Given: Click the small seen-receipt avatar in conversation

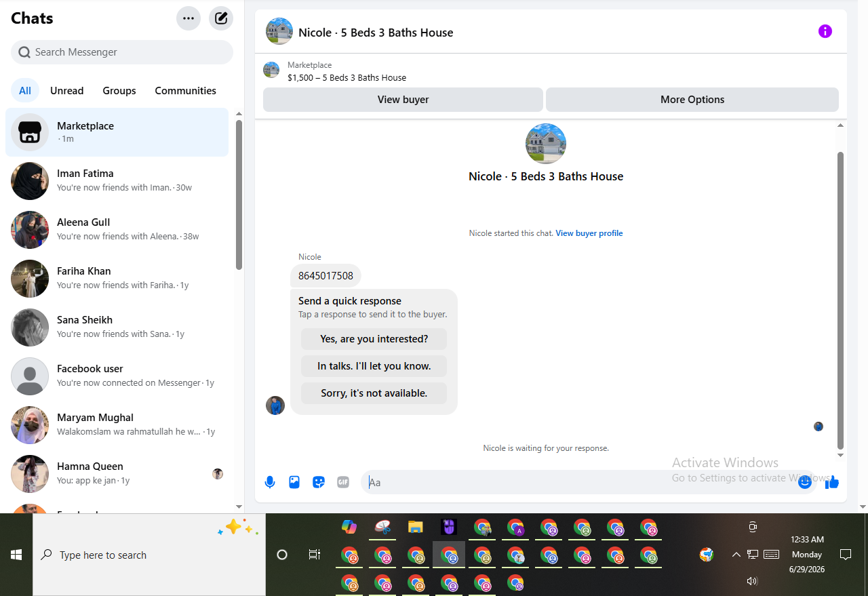Looking at the screenshot, I should [818, 426].
